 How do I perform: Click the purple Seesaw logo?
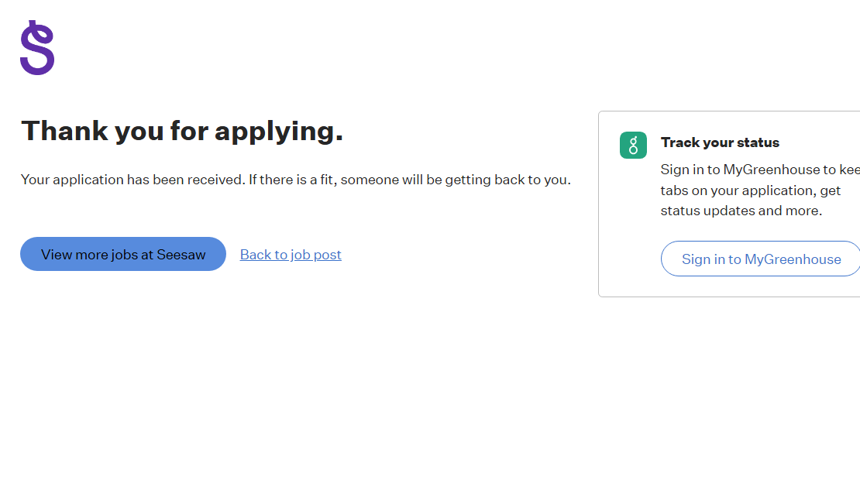37,48
